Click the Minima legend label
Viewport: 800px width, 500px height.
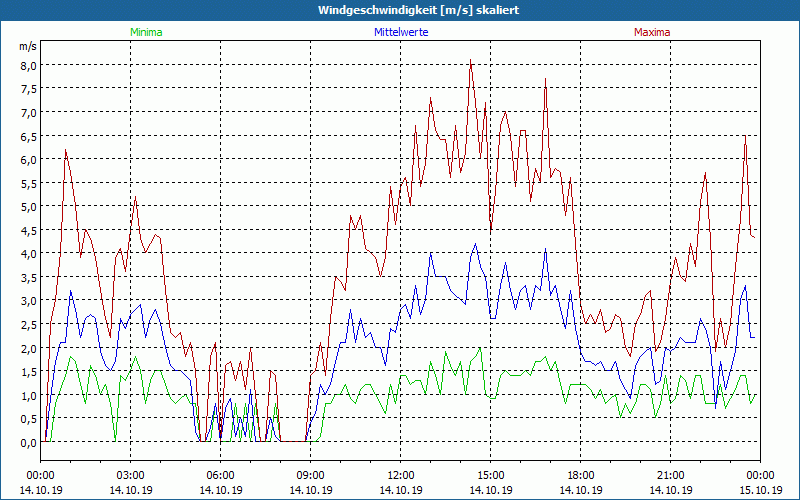[146, 32]
